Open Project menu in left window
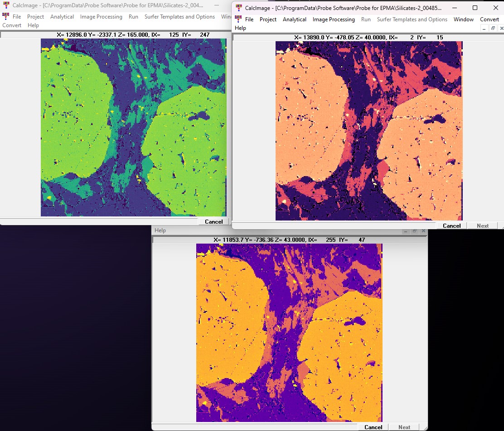This screenshot has height=431, width=504. tap(35, 17)
